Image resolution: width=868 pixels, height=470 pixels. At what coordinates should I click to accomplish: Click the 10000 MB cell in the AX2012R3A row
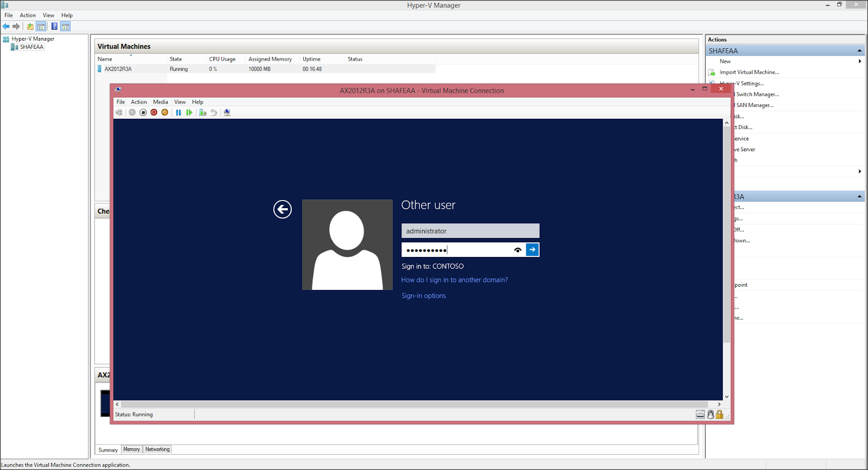(x=259, y=69)
